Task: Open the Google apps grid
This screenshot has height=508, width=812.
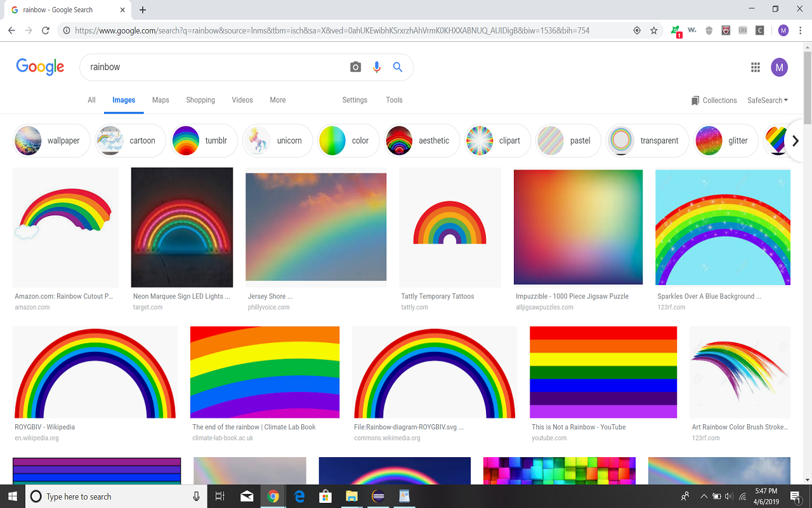Action: 756,67
